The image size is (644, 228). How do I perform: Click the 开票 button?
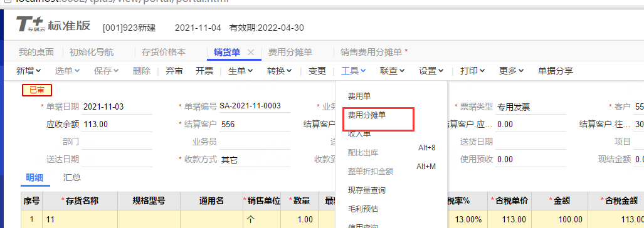(204, 71)
